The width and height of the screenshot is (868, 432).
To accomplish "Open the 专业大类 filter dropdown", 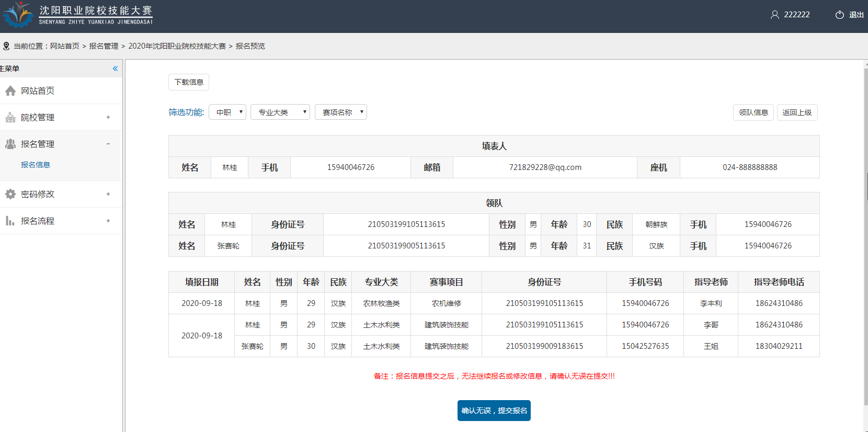I will (280, 112).
